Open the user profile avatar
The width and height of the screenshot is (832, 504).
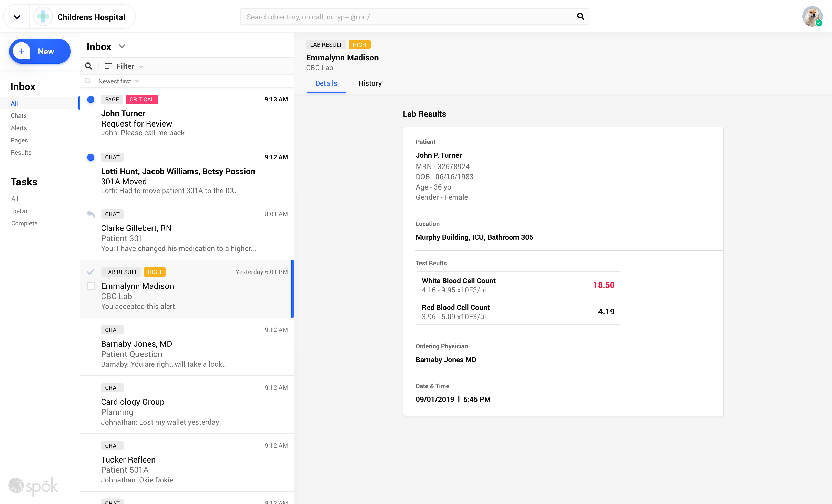[x=812, y=16]
